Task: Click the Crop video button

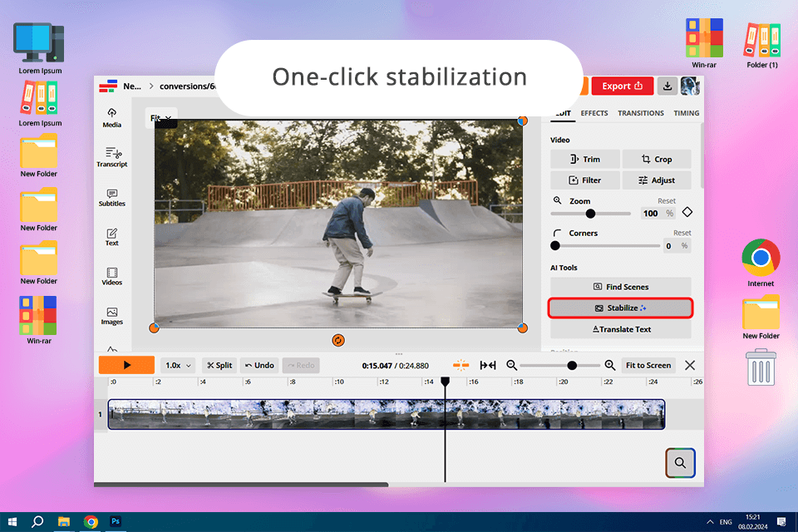Action: (x=657, y=160)
